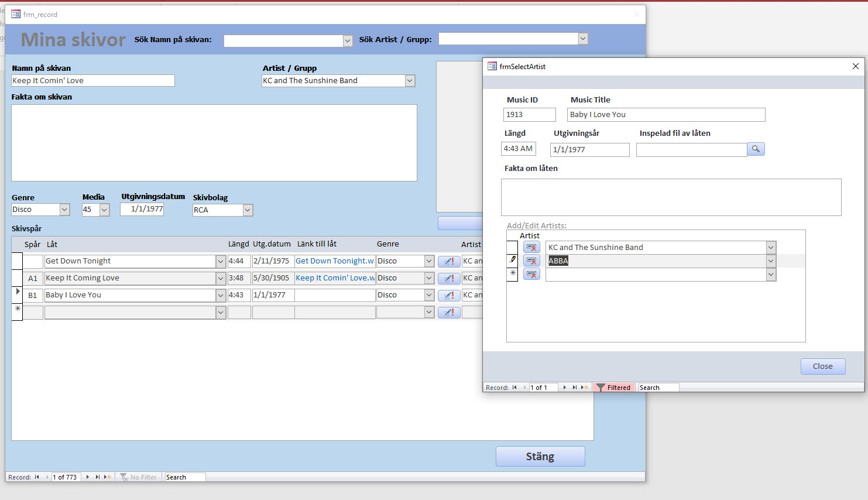The width and height of the screenshot is (868, 500).
Task: Create new record in frmSelectArtist navigation bar
Action: (x=585, y=388)
